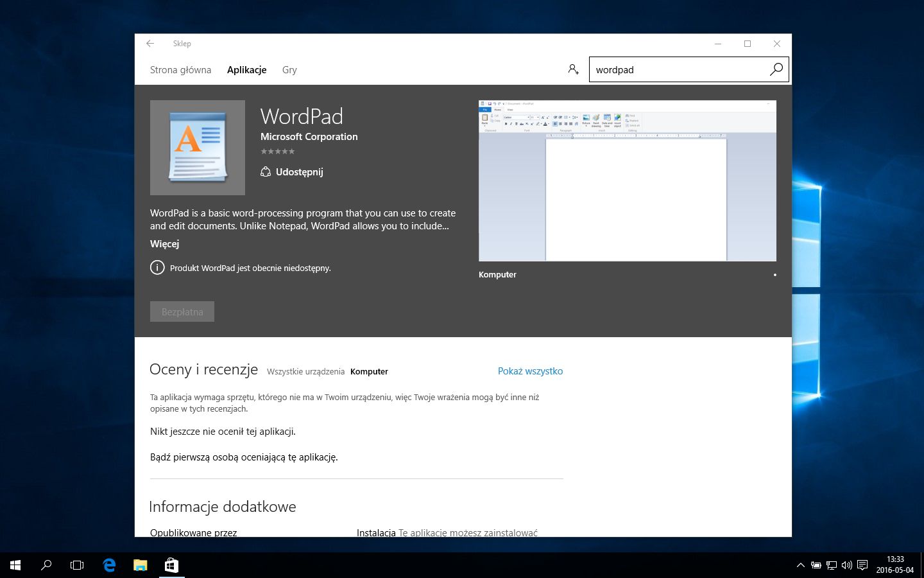Show hidden system tray icons

pyautogui.click(x=800, y=565)
